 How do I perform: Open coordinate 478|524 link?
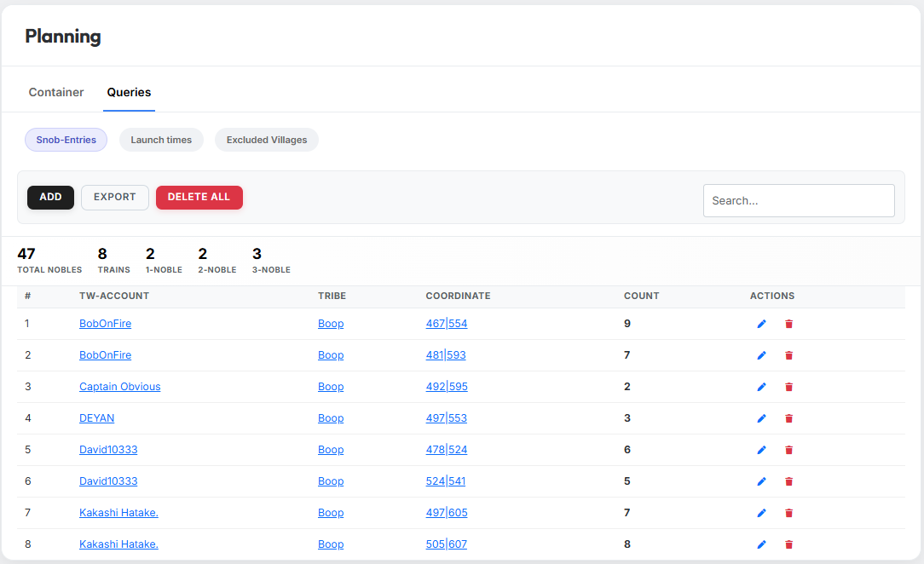[447, 450]
